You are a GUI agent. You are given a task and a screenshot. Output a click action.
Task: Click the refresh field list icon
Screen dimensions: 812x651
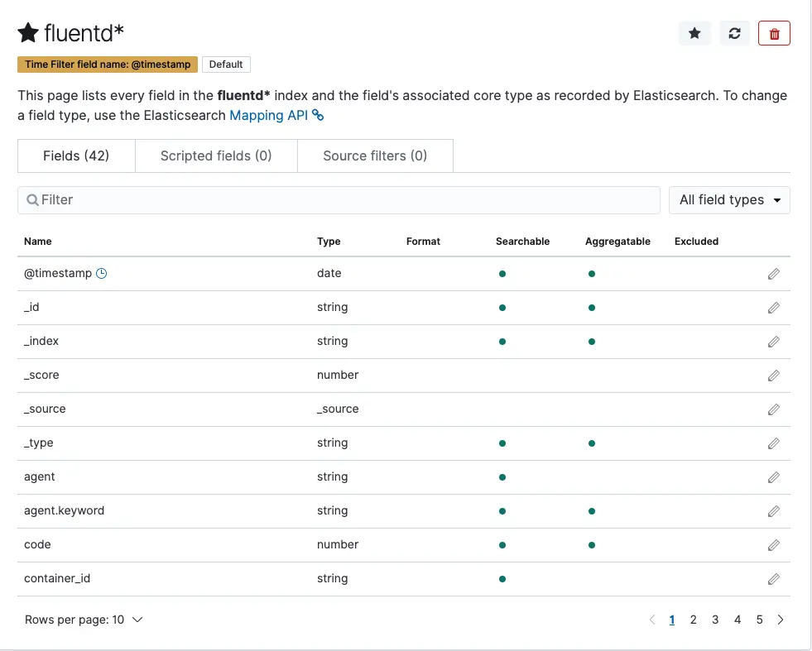point(734,33)
